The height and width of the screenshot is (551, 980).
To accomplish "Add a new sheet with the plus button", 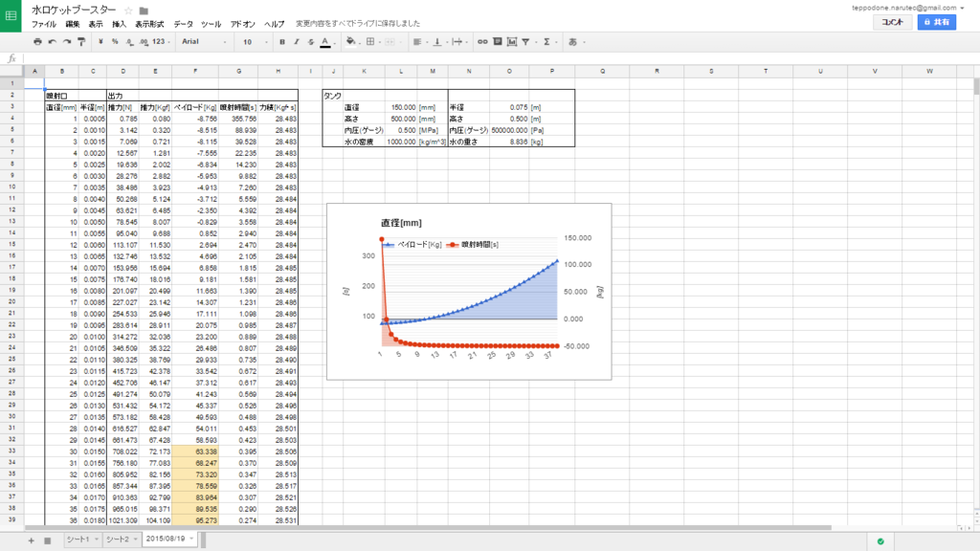I will pyautogui.click(x=31, y=540).
